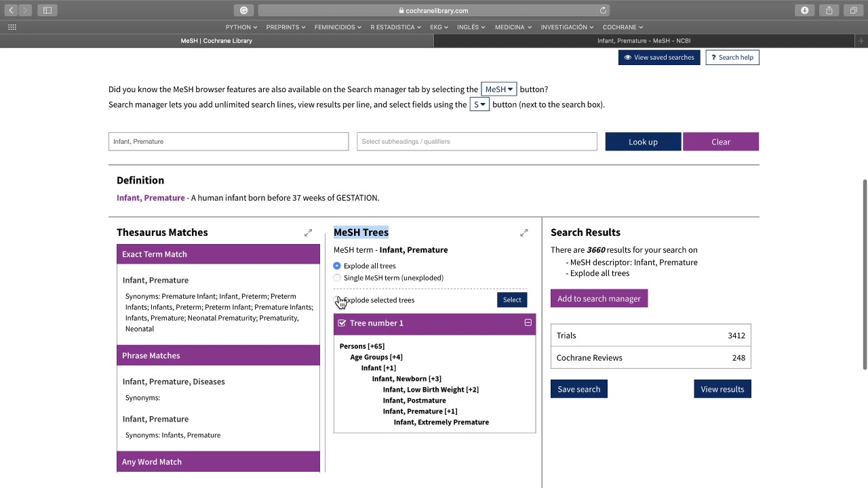
Task: Click the Save search button
Action: point(579,389)
